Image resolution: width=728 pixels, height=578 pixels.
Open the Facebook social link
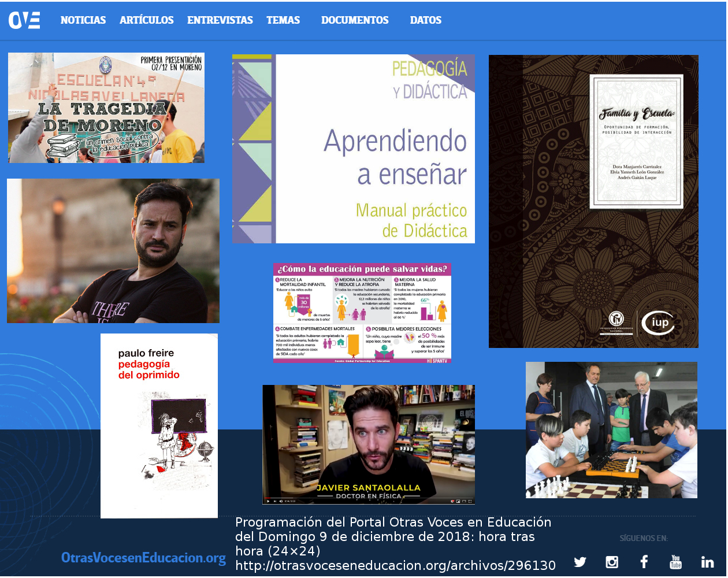click(x=644, y=562)
